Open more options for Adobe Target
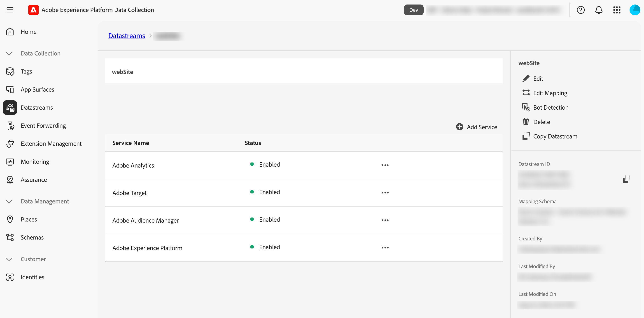 [x=385, y=192]
